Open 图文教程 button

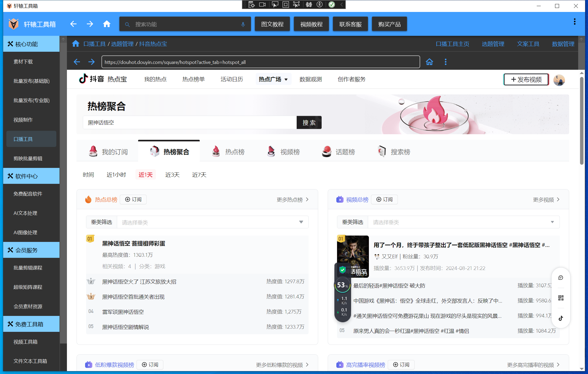tap(272, 24)
